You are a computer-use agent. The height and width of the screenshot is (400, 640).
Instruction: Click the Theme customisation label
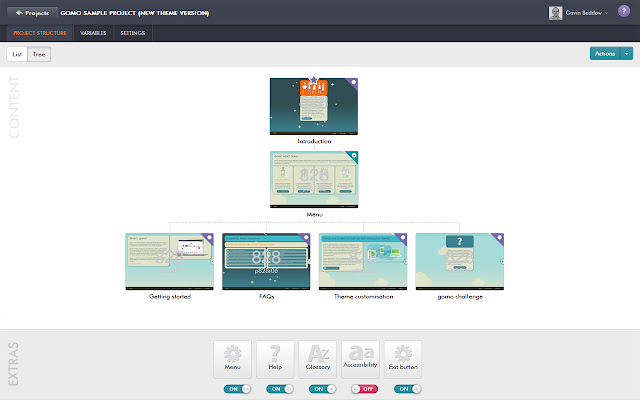[364, 297]
